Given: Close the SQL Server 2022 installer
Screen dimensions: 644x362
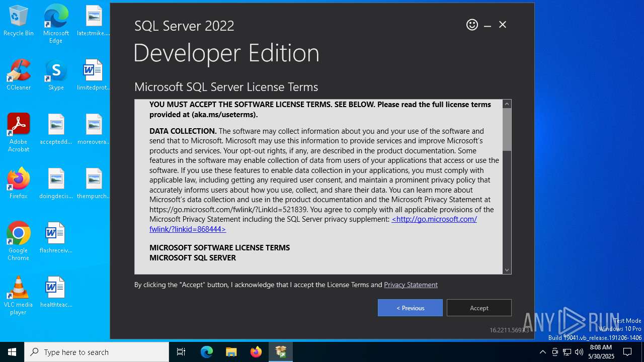Looking at the screenshot, I should point(503,25).
